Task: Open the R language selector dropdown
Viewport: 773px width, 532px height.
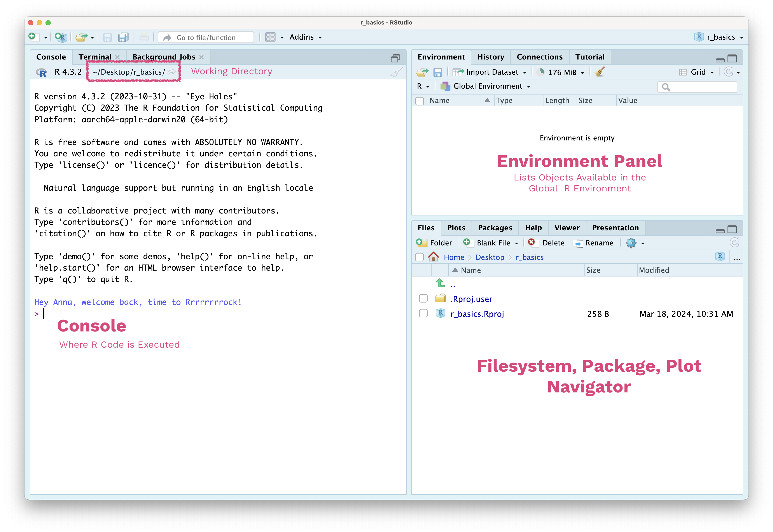Action: (x=423, y=86)
